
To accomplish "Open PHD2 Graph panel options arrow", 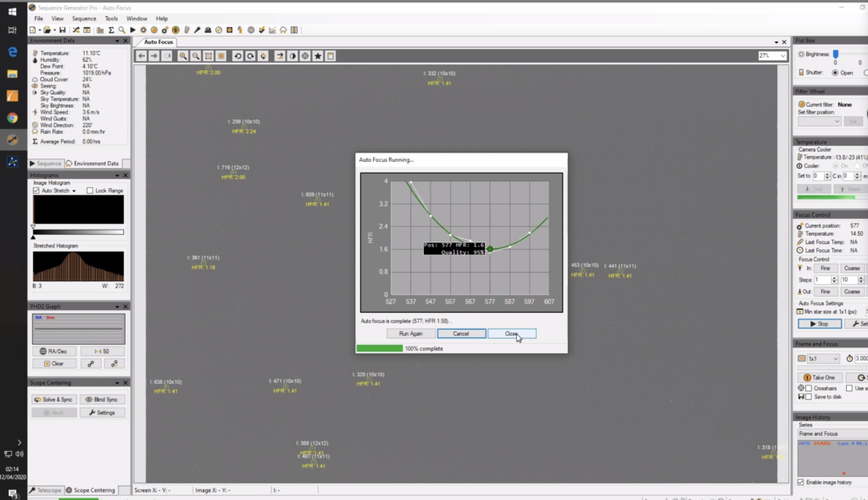I will click(117, 307).
